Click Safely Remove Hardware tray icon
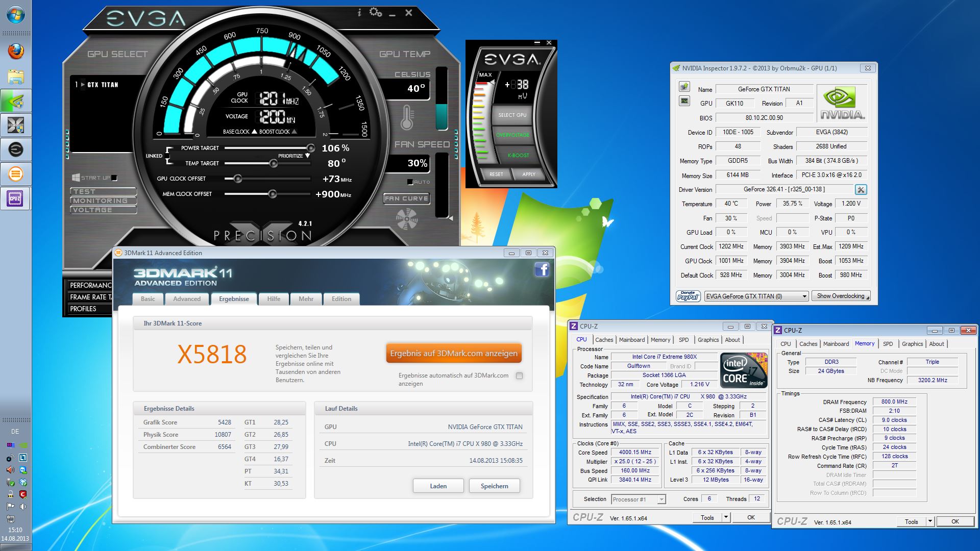The height and width of the screenshot is (551, 980). (10, 482)
